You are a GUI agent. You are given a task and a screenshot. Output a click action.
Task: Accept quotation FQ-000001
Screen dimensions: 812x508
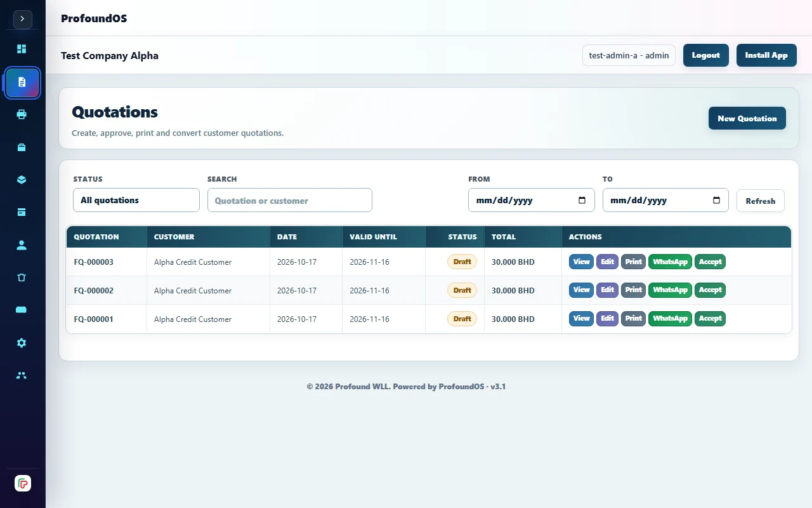coord(710,319)
